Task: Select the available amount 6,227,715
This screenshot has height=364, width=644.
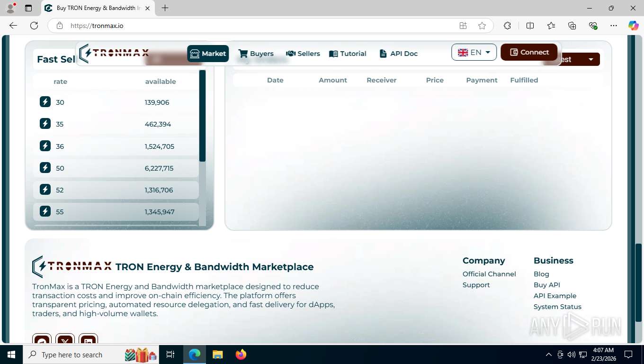Action: point(159,168)
